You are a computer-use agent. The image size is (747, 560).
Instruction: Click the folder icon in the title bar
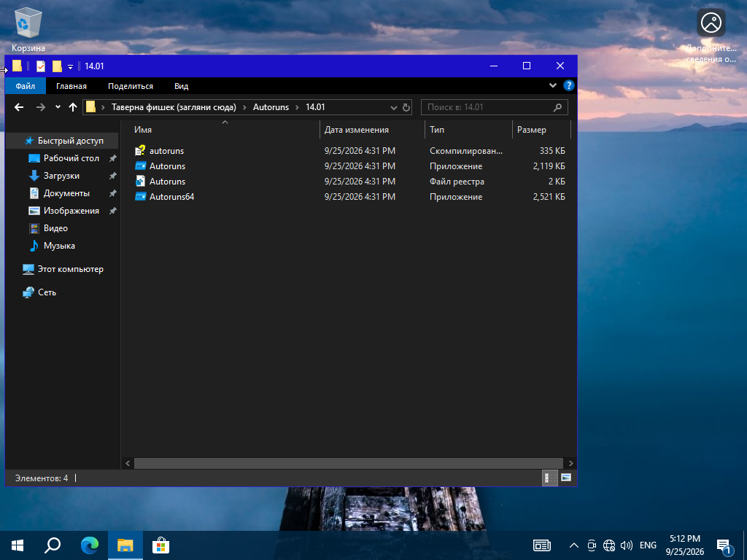pyautogui.click(x=18, y=66)
